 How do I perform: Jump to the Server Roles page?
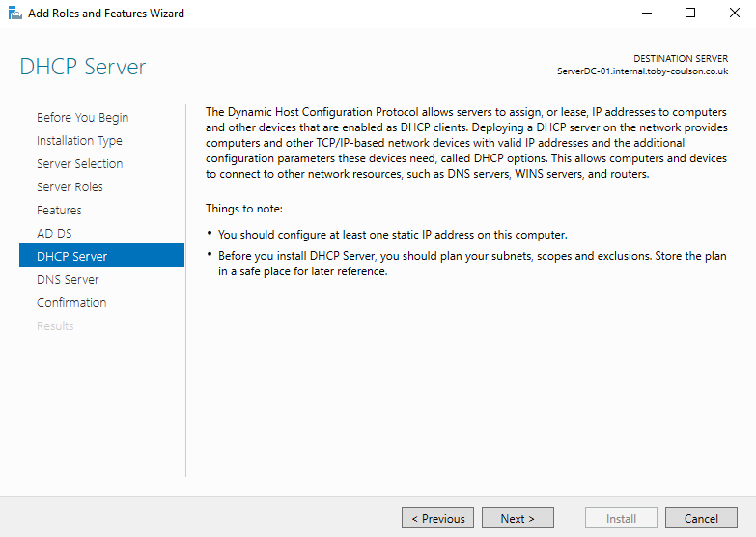[x=70, y=187]
